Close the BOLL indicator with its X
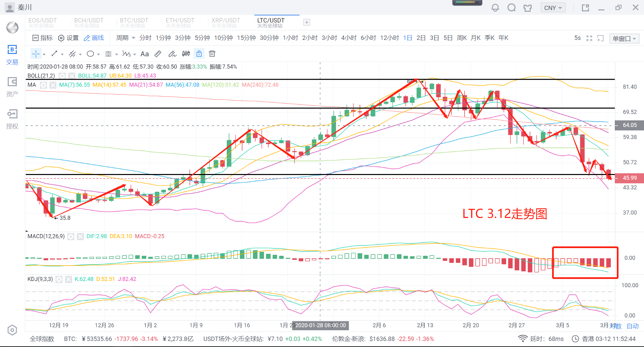This screenshot has width=644, height=347. click(x=72, y=76)
